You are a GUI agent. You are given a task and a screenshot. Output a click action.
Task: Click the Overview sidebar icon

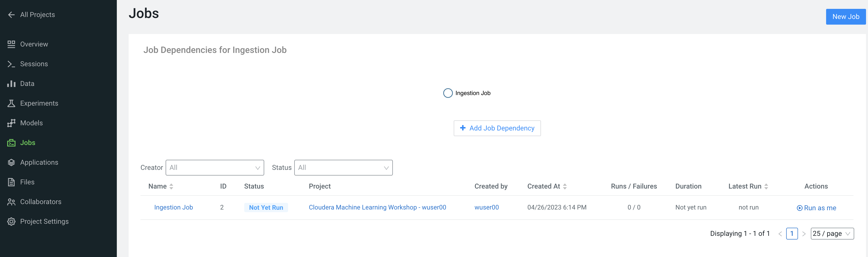(x=11, y=44)
